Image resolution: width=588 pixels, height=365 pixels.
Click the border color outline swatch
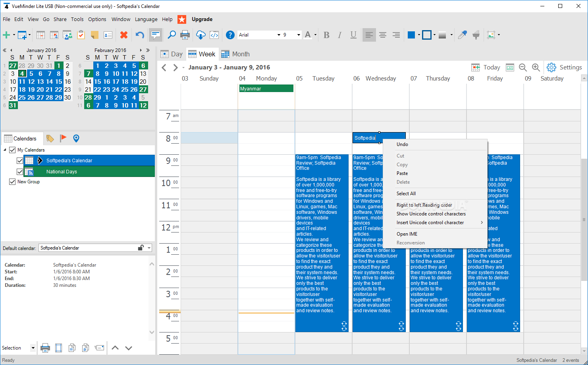426,35
